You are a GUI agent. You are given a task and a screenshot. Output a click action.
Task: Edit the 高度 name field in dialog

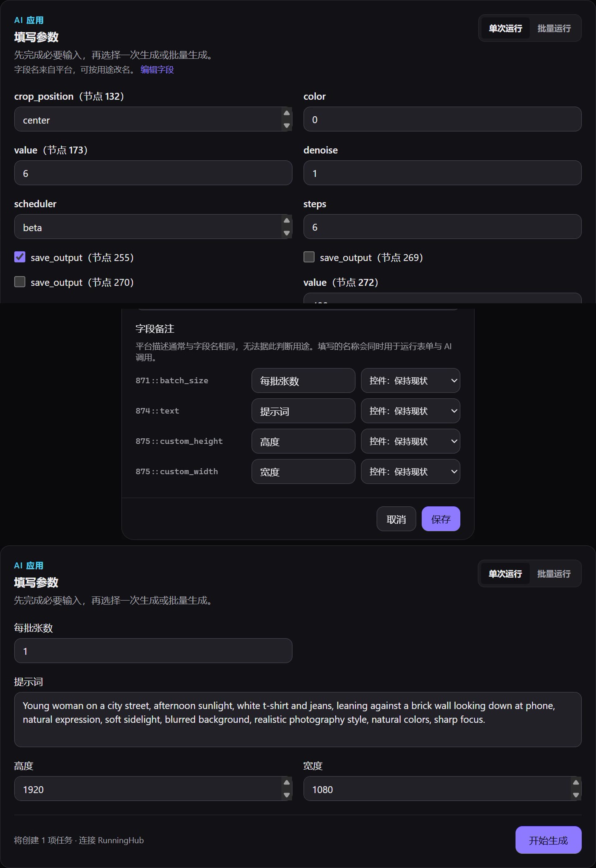(x=303, y=441)
